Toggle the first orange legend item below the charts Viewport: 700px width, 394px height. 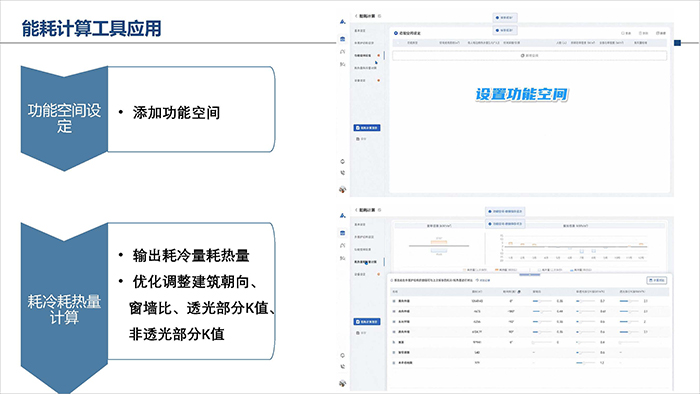pyautogui.click(x=474, y=270)
